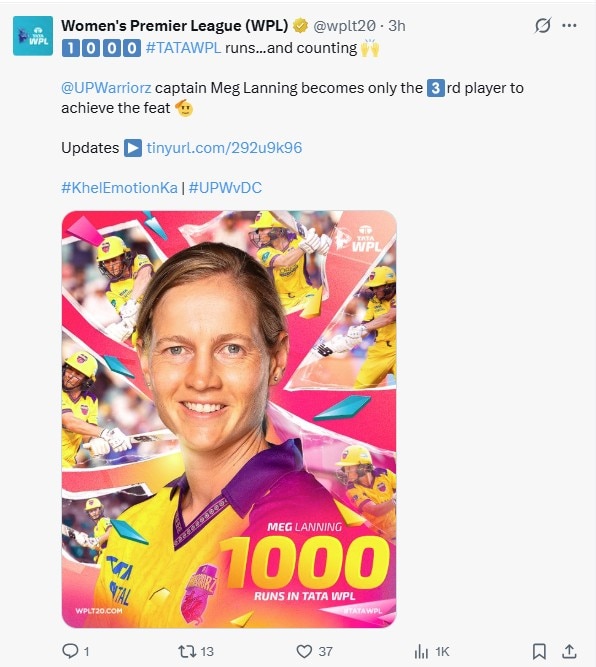Click the #TATAWPL hashtag
This screenshot has height=667, width=596.
tap(183, 48)
